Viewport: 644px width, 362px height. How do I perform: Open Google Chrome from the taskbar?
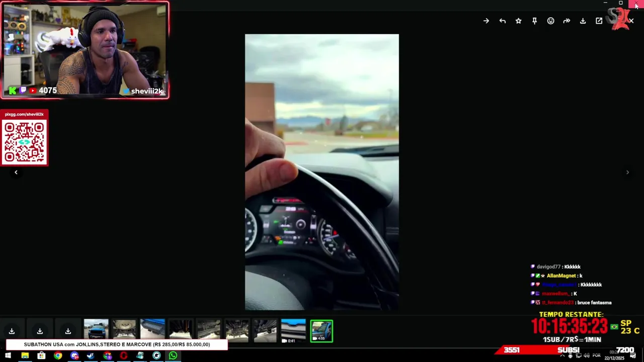[x=58, y=355]
